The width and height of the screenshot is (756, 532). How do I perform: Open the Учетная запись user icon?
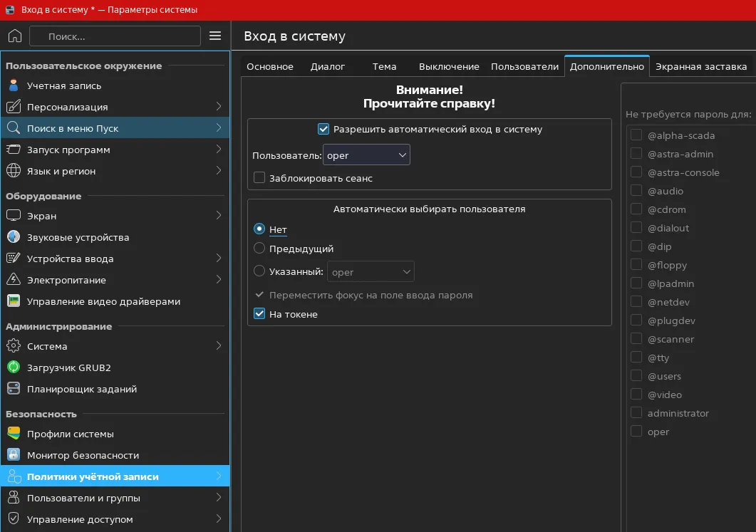coord(14,85)
